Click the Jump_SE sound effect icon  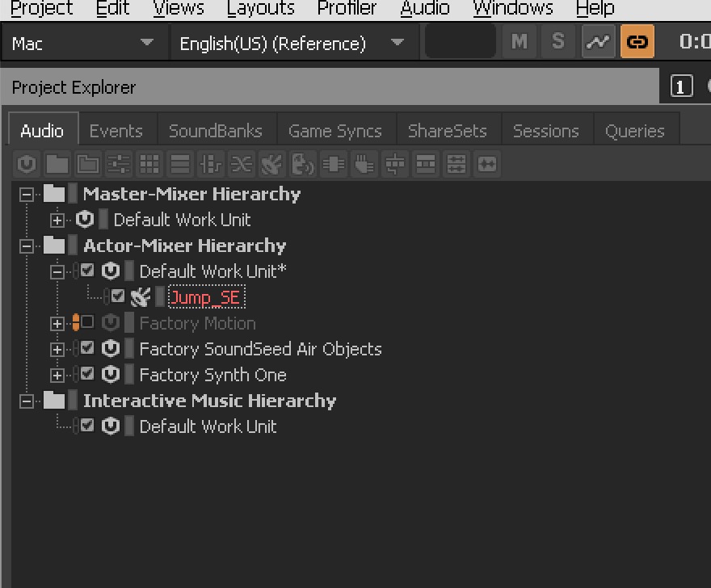coord(140,297)
